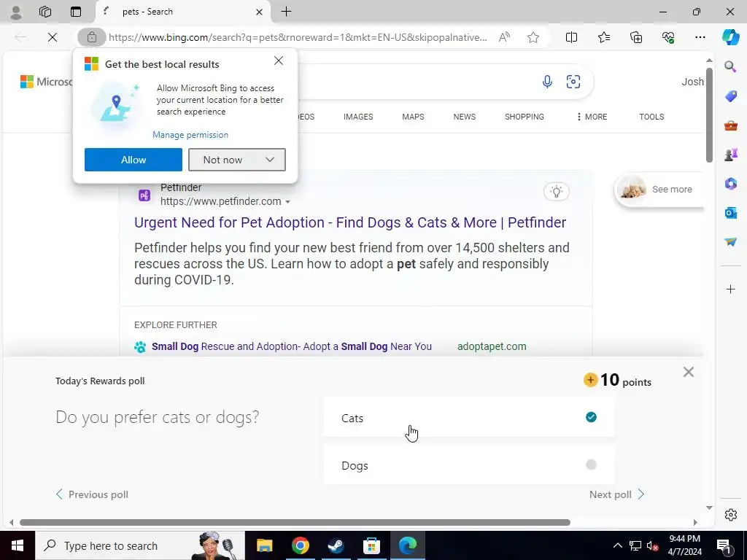Open the Windows Start button

tap(18, 545)
